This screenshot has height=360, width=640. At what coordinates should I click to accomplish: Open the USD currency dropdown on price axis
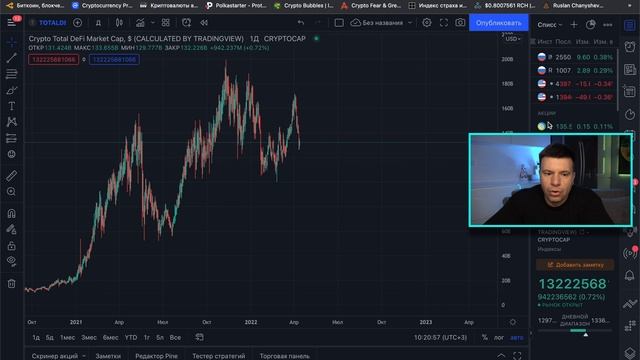point(513,39)
